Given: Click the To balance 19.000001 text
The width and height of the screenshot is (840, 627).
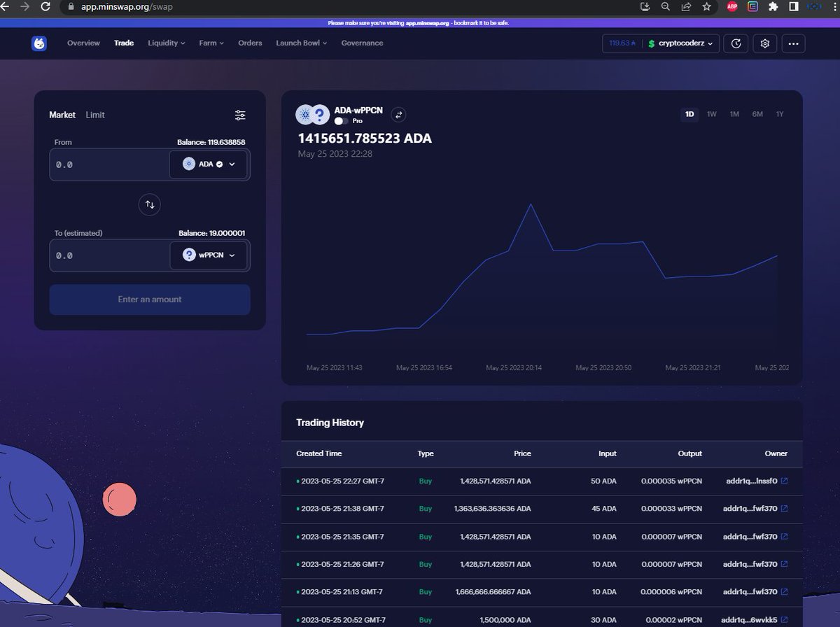Looking at the screenshot, I should (211, 233).
